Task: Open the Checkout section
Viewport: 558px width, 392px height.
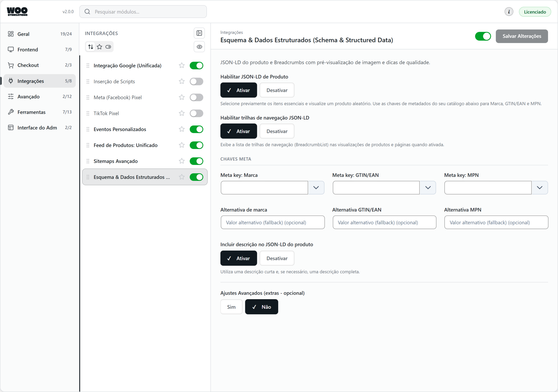Action: (x=40, y=65)
